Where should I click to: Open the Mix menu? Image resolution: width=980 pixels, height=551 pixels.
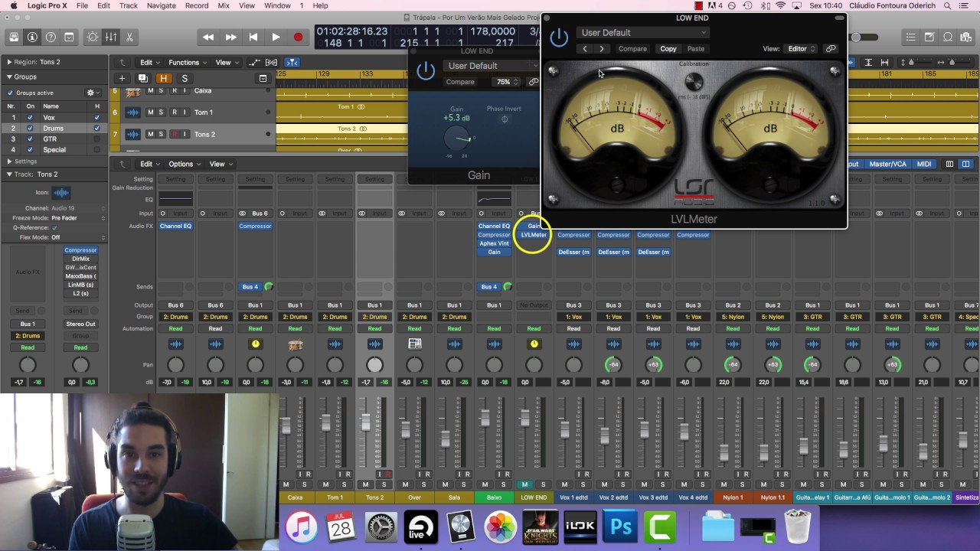tap(224, 5)
